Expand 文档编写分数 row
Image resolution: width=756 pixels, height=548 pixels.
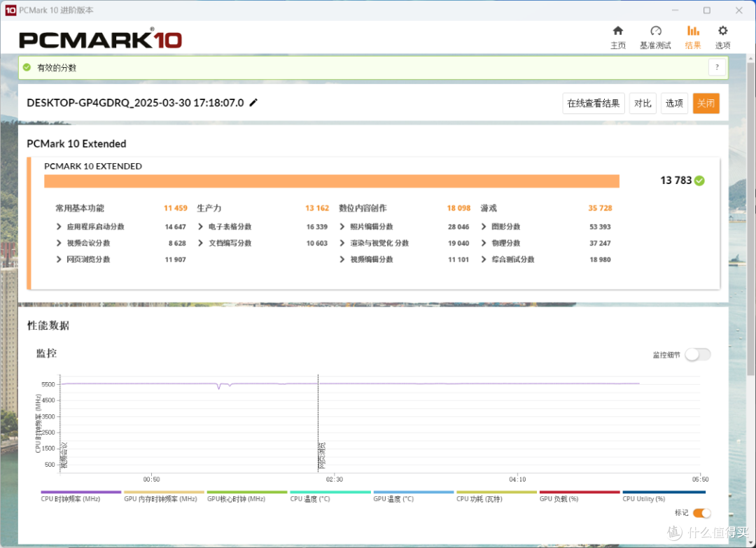click(201, 243)
